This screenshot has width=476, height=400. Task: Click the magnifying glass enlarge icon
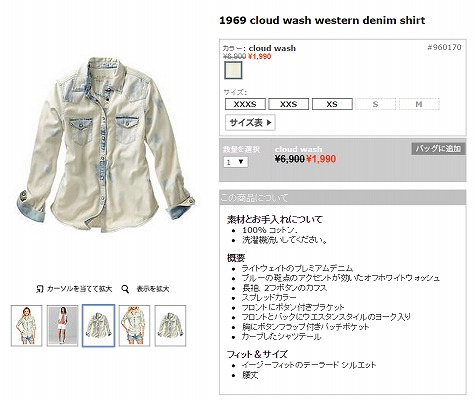click(125, 289)
